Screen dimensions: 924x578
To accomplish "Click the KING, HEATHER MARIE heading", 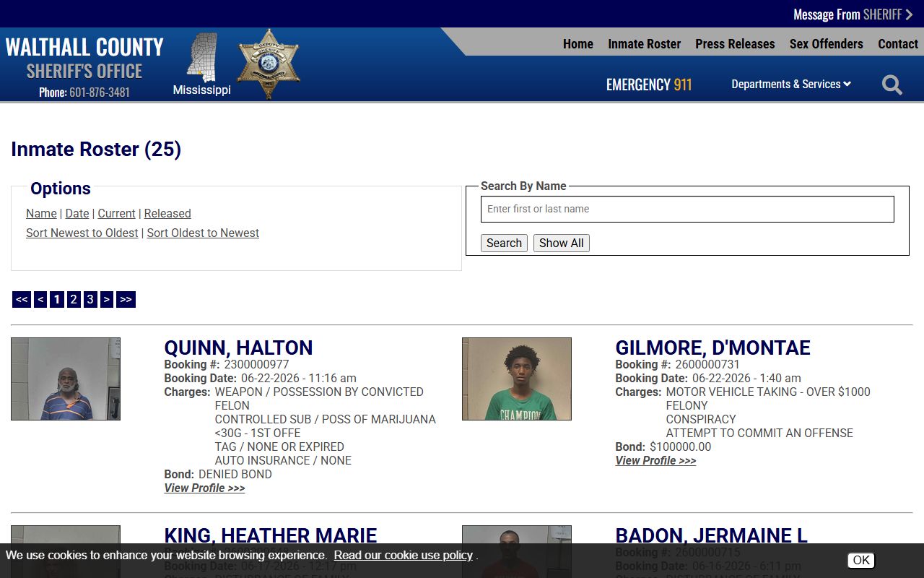I will (271, 535).
